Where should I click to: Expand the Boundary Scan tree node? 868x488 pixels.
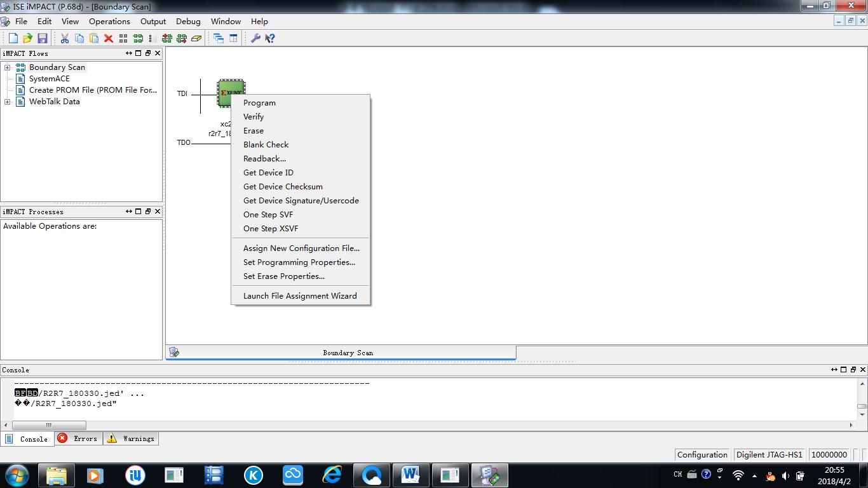pyautogui.click(x=8, y=67)
